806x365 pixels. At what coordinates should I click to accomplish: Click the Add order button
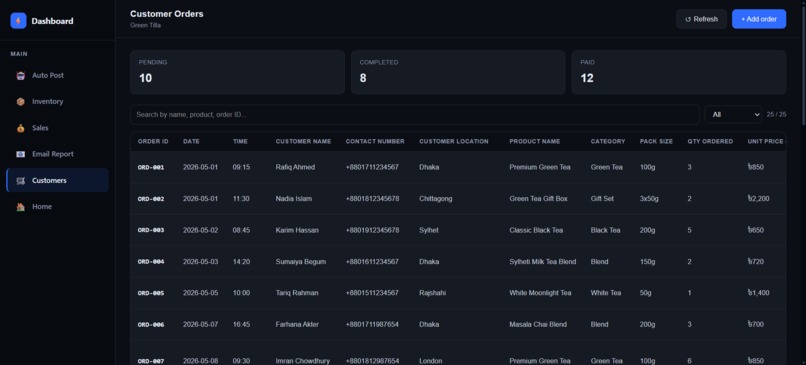tap(759, 19)
